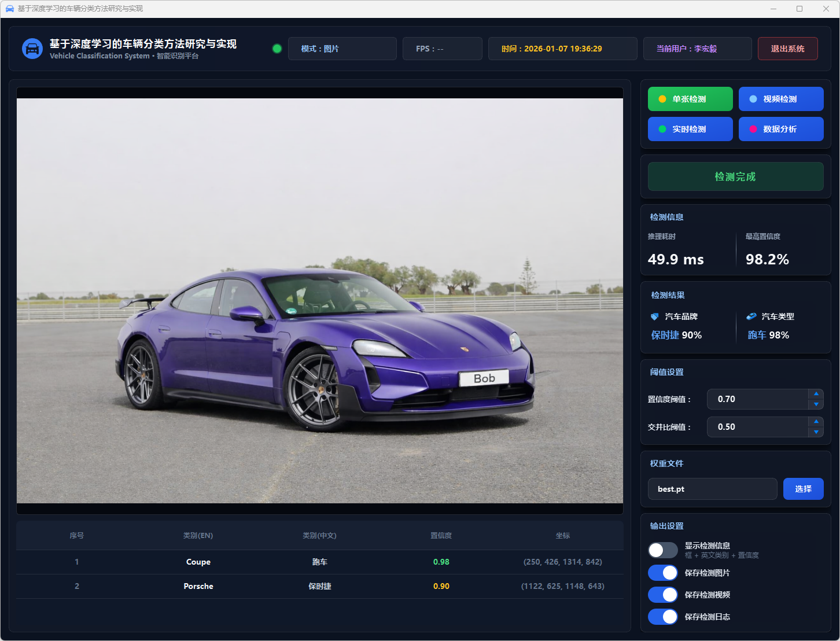
Task: Select the 置信度 column header
Action: tap(441, 536)
